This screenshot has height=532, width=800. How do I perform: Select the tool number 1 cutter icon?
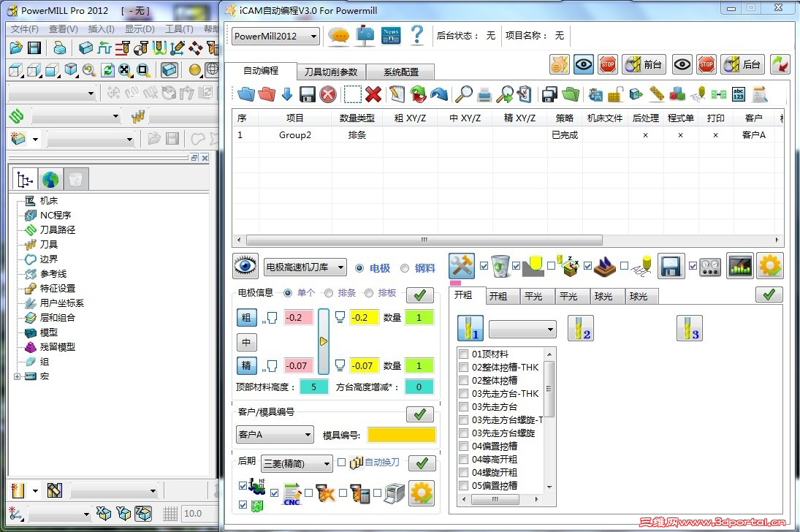click(x=471, y=328)
